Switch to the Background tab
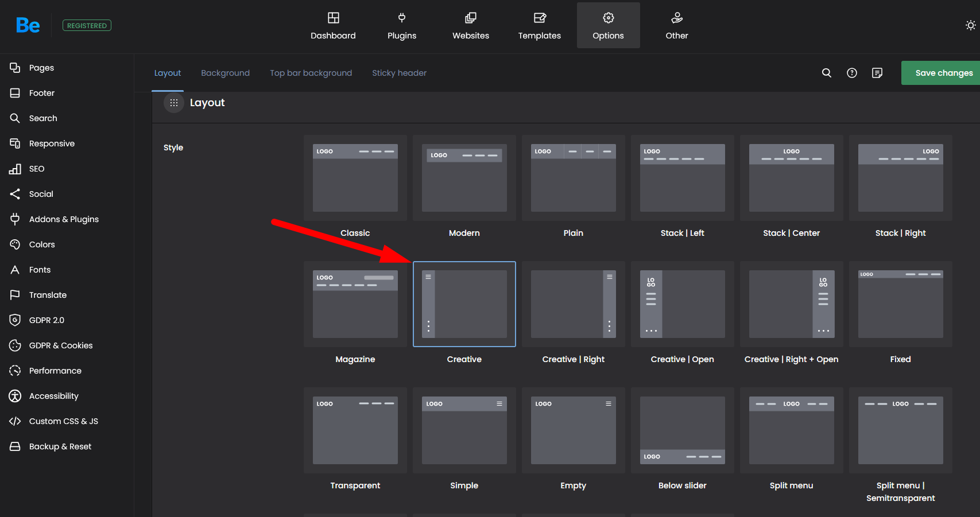The height and width of the screenshot is (517, 980). point(225,73)
